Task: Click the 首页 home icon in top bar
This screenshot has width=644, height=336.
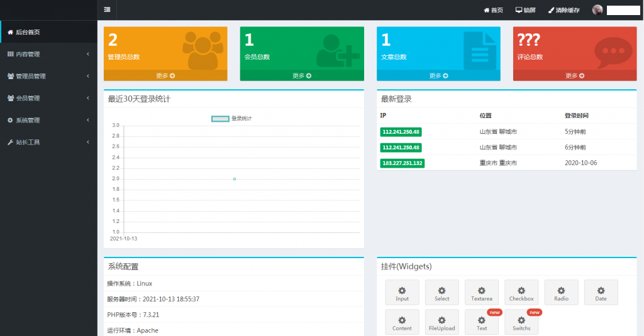Action: pyautogui.click(x=486, y=10)
